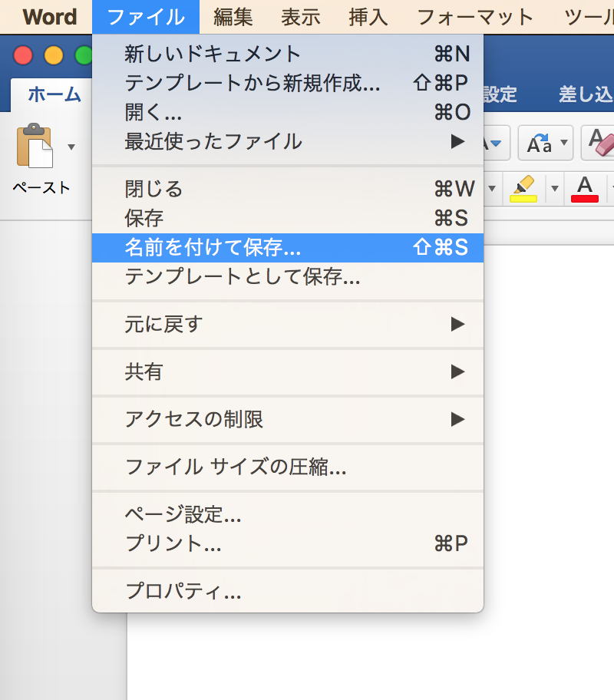Open the Paste options dropdown arrow
The width and height of the screenshot is (614, 700).
[71, 147]
